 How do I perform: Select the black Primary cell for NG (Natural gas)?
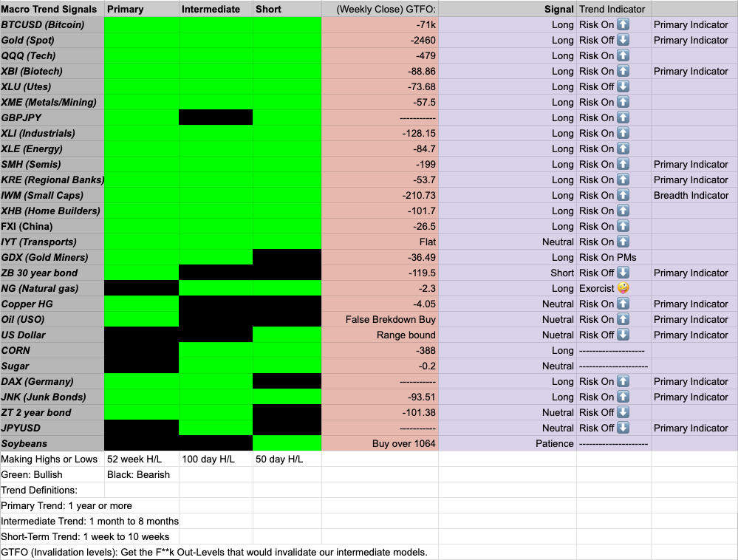[x=141, y=288]
